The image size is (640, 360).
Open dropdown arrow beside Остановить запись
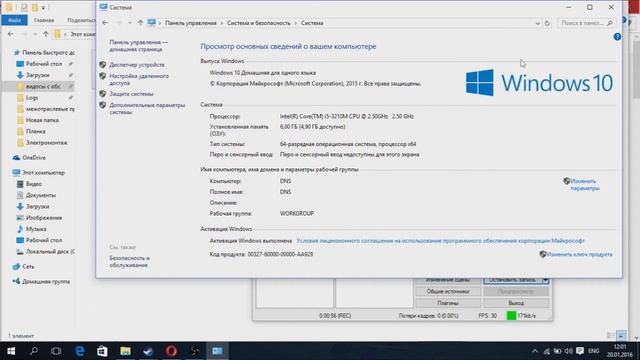545,280
